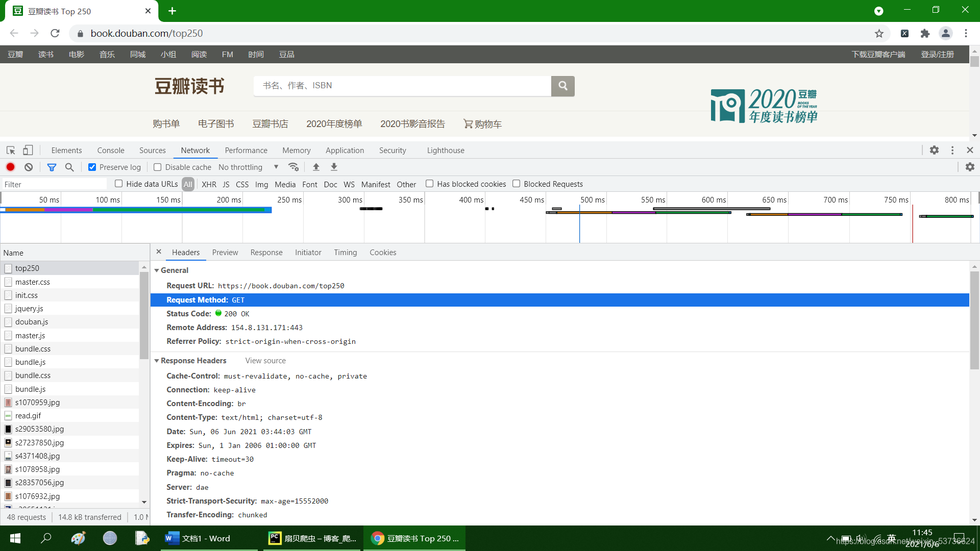Click the Douban search magnifier button
The height and width of the screenshot is (551, 980).
562,86
